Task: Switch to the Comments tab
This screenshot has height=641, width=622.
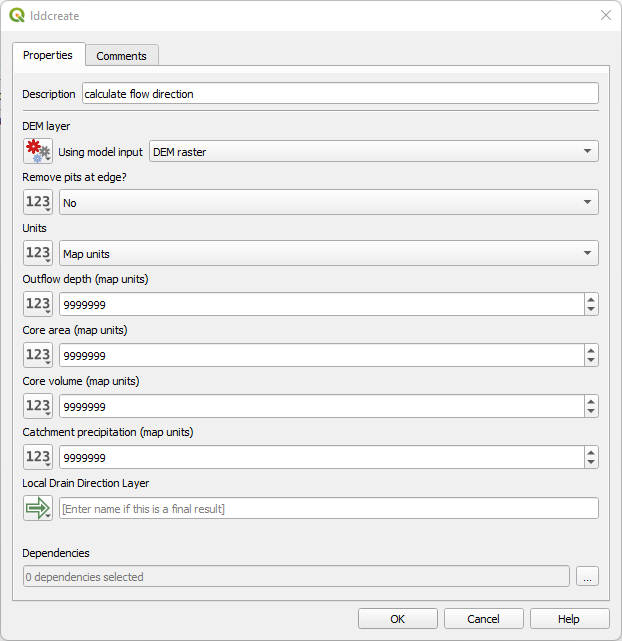Action: [x=121, y=56]
